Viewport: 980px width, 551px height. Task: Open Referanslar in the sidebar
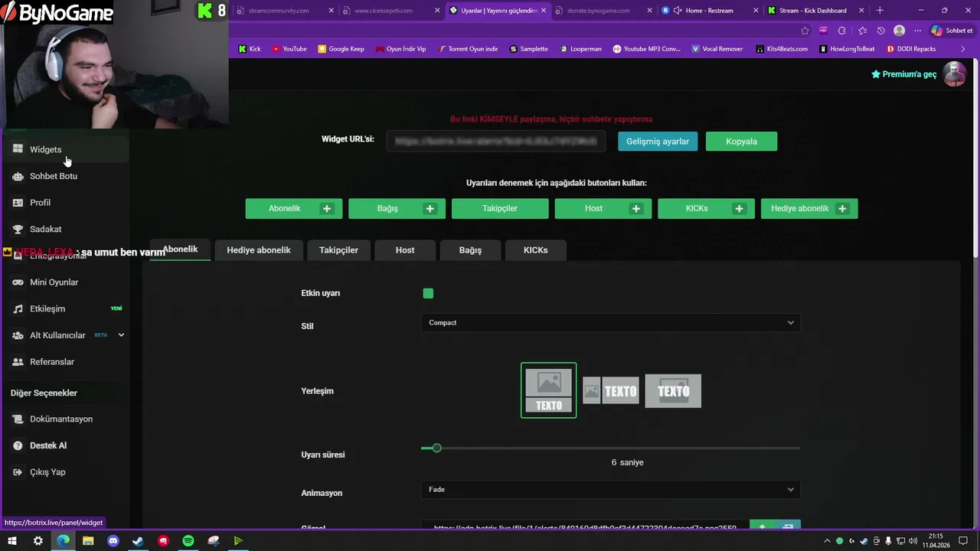pyautogui.click(x=64, y=362)
